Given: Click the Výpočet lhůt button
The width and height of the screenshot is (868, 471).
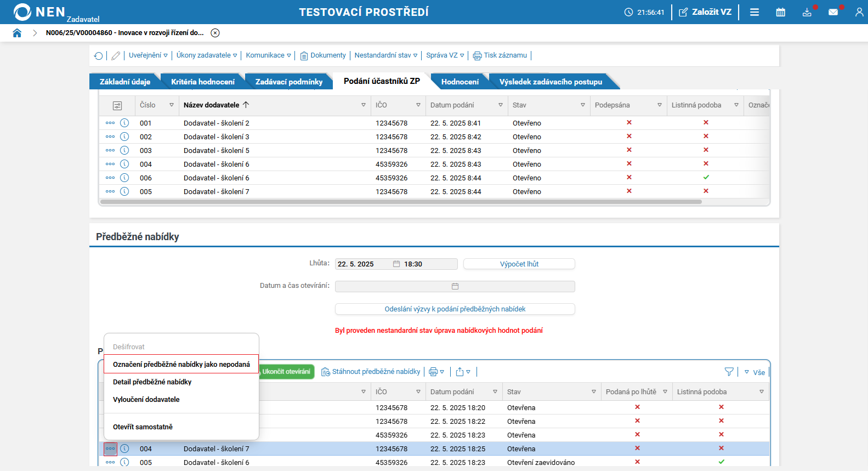Looking at the screenshot, I should point(519,264).
